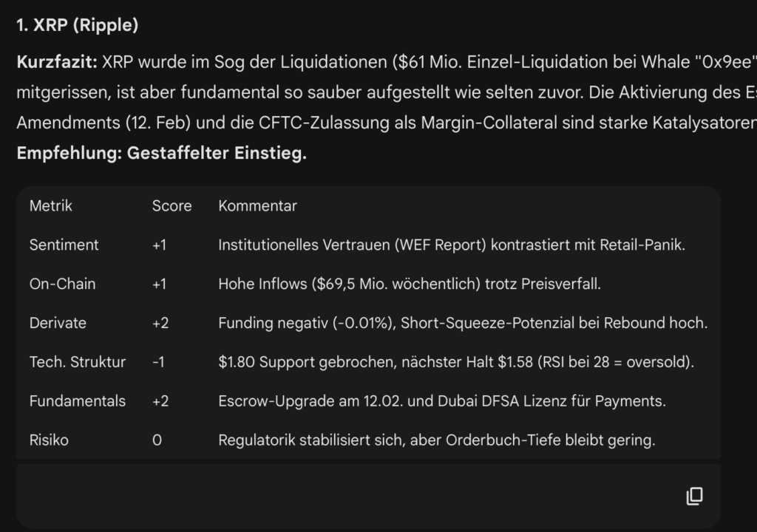The width and height of the screenshot is (757, 532).
Task: Click the Dubai DFSA Lizenz comment
Action: (x=442, y=402)
